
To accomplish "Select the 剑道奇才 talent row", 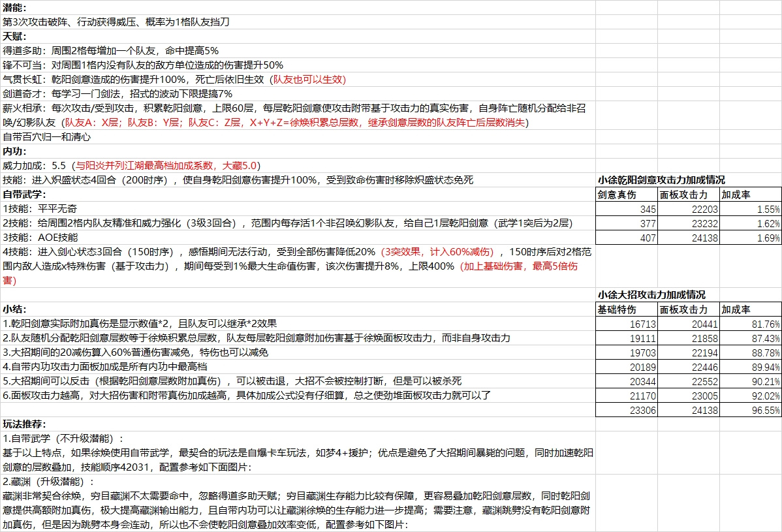I will pos(298,94).
